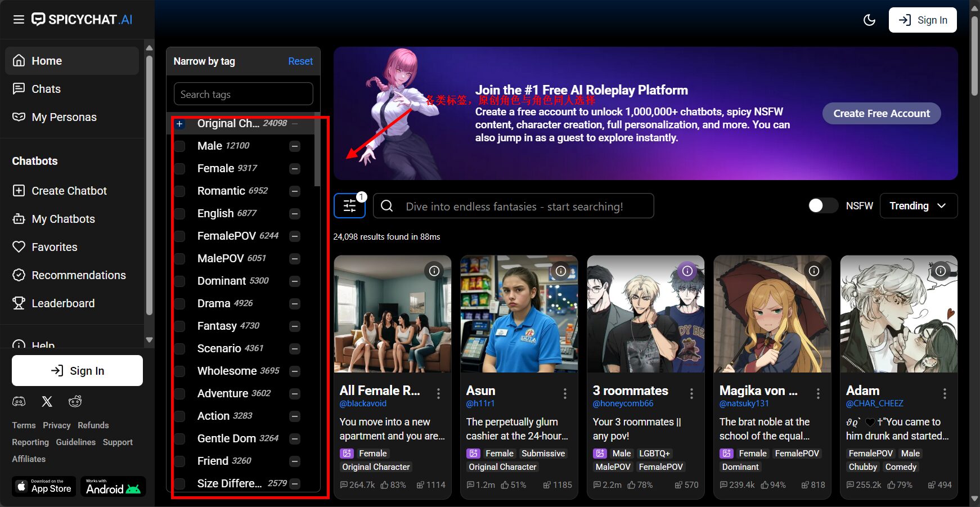Open Discord social icon
Screen dimensions: 980x507
pyautogui.click(x=19, y=401)
